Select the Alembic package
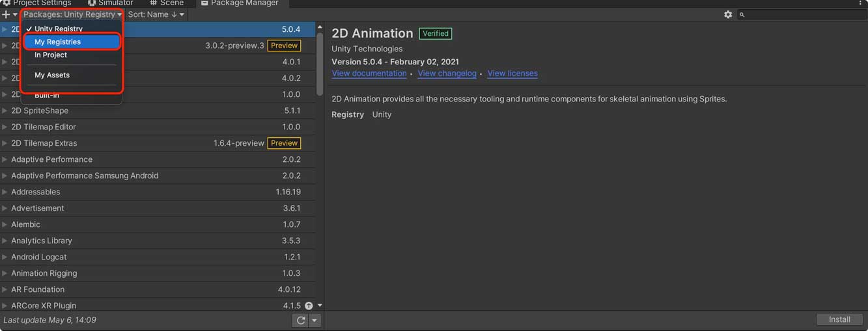The width and height of the screenshot is (868, 331). click(158, 224)
